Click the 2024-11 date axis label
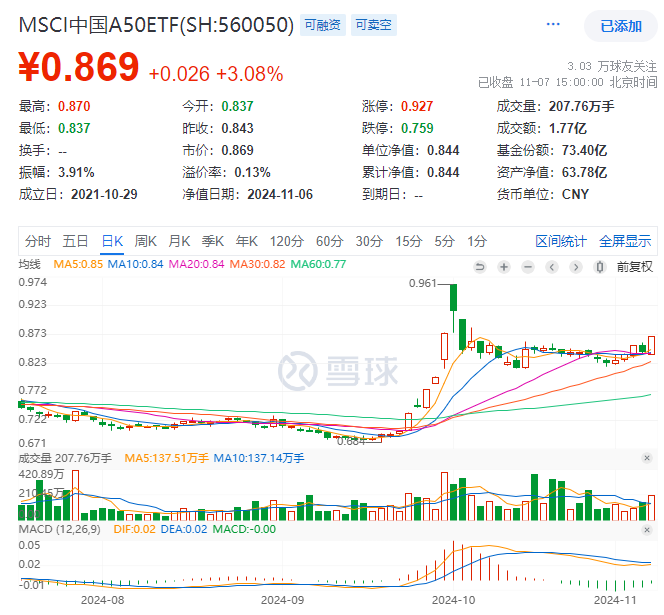Screen dimensions: 664x615 [615, 600]
